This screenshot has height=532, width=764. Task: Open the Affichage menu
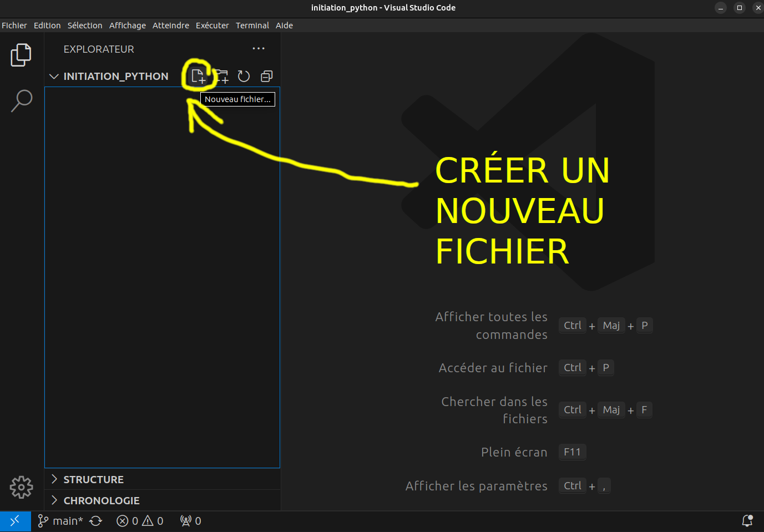pos(128,26)
